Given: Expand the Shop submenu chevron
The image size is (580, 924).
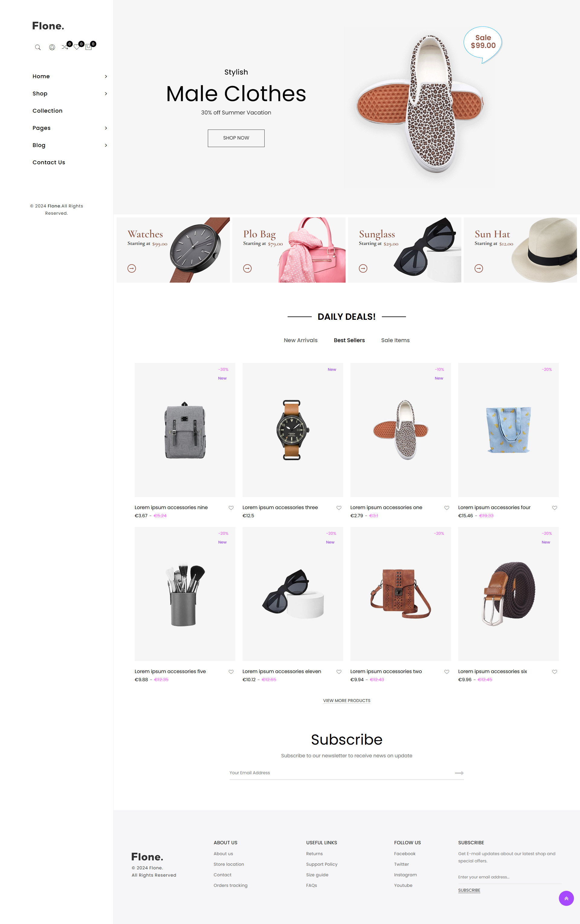Looking at the screenshot, I should pos(106,94).
